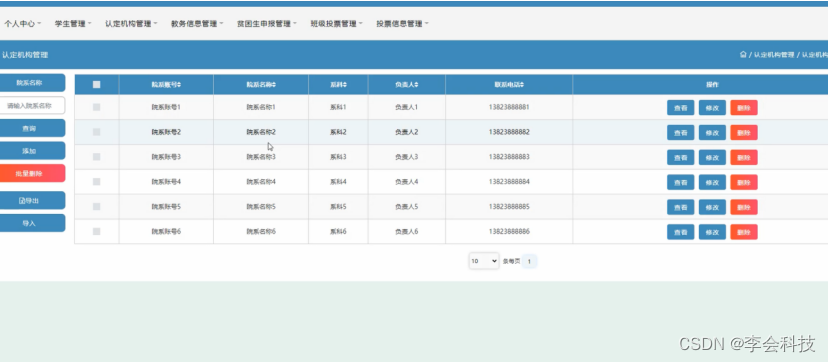Sort by the 系科 column header
This screenshot has height=362, width=831.
(338, 85)
